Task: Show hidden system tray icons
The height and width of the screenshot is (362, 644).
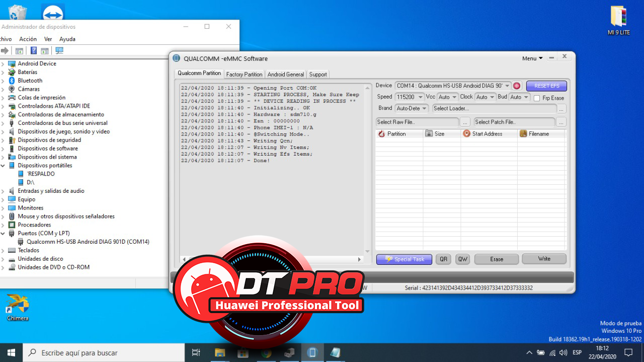Action: [x=529, y=352]
